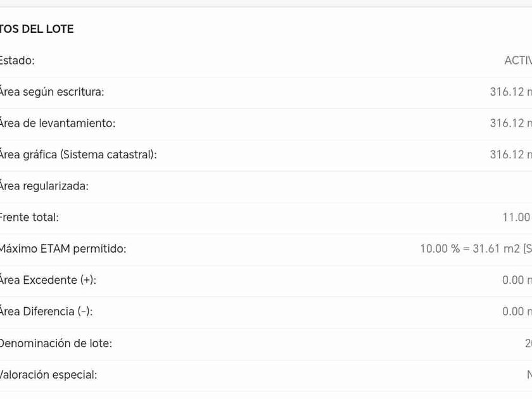Click the DATOS DEL LOTE section heading
532x399 pixels.
(37, 29)
